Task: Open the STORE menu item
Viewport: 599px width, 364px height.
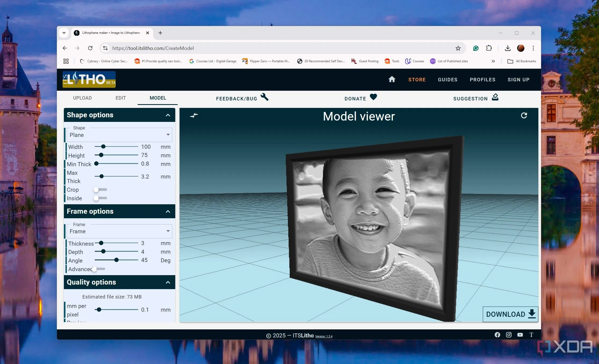Action: (417, 80)
